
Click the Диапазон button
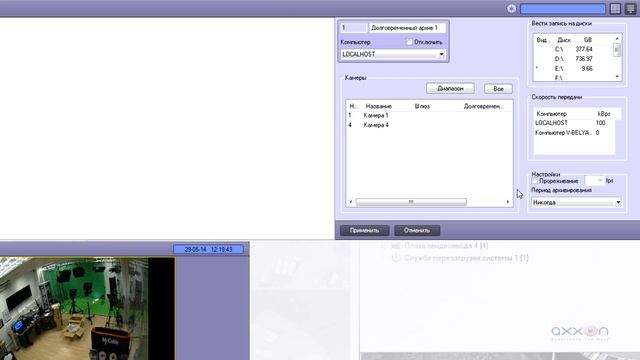pyautogui.click(x=450, y=89)
